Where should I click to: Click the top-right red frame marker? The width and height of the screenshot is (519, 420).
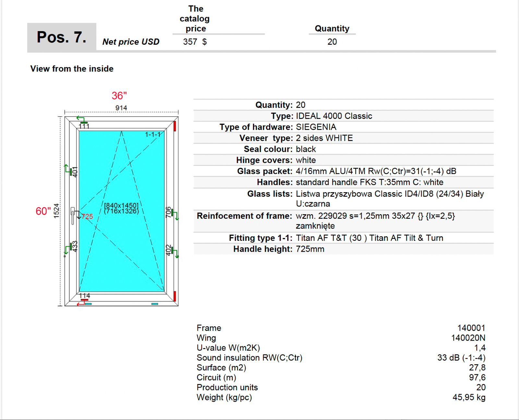pos(175,127)
